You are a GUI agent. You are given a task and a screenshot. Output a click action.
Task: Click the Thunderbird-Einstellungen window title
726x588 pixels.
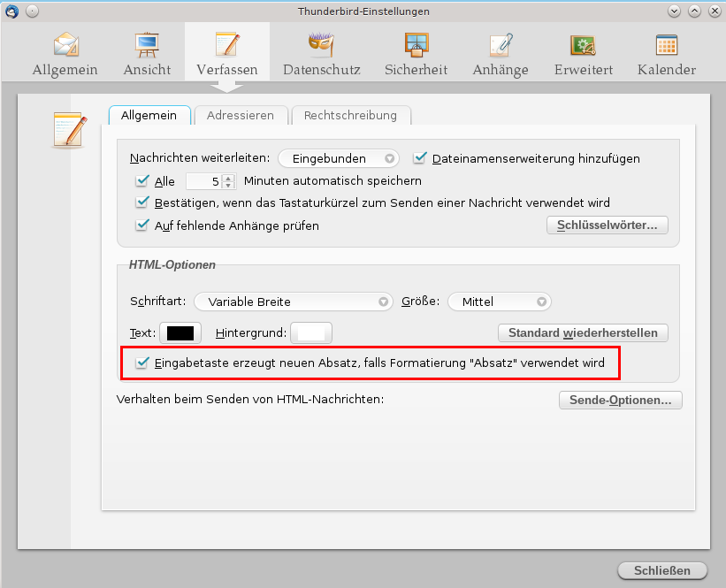[363, 11]
